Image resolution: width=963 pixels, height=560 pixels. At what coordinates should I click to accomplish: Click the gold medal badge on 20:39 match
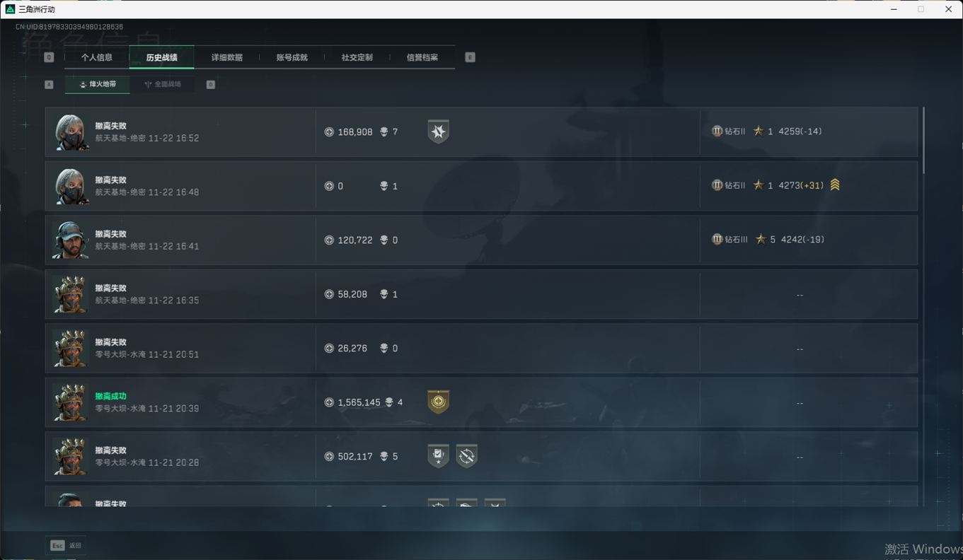pyautogui.click(x=438, y=402)
